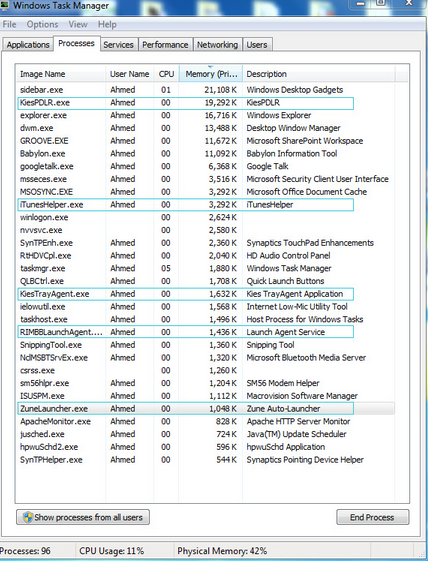This screenshot has width=428, height=561.
Task: Sort by Description column header
Action: click(x=318, y=74)
